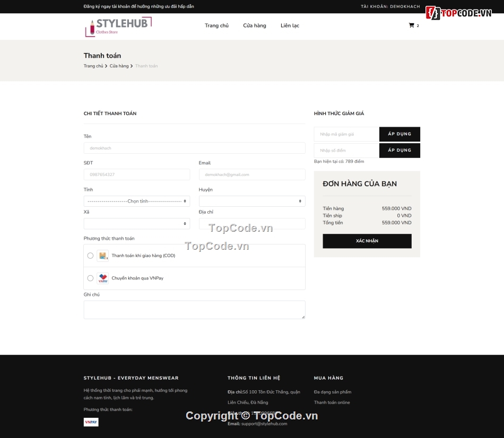The height and width of the screenshot is (438, 504).
Task: Open the Xã commune dropdown
Action: pos(136,223)
